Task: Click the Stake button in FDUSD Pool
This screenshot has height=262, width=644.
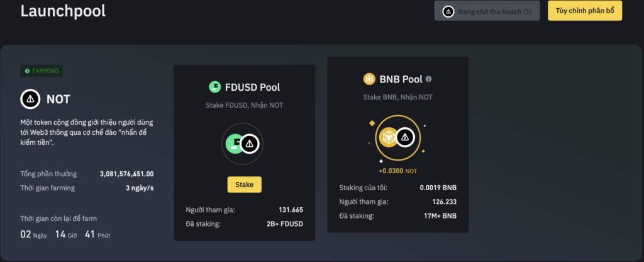Action: pos(245,185)
